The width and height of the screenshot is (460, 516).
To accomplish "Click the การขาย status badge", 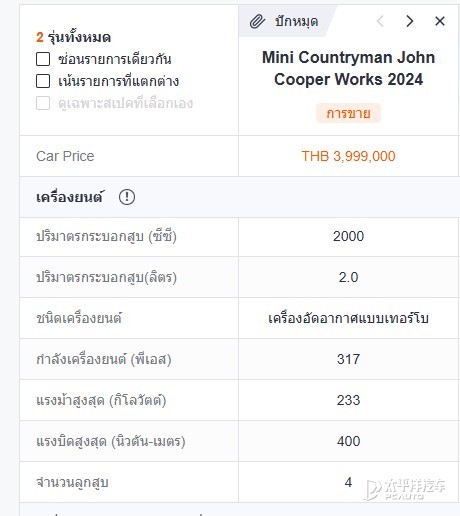I will coord(348,113).
